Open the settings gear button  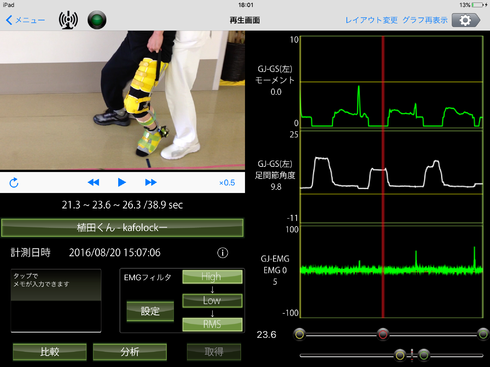pyautogui.click(x=466, y=20)
